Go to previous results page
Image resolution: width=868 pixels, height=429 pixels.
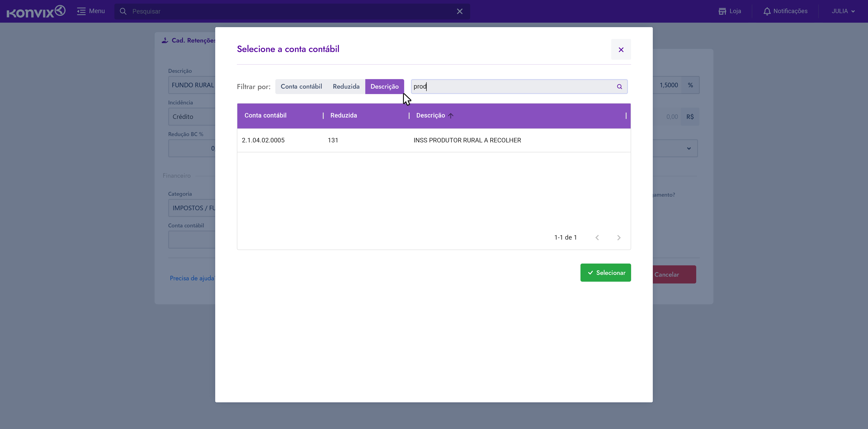pyautogui.click(x=597, y=238)
